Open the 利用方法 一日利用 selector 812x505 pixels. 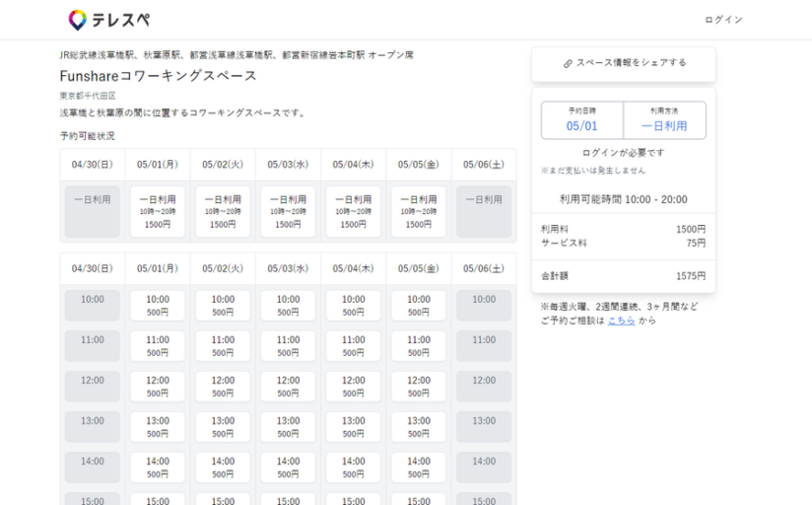(x=664, y=120)
